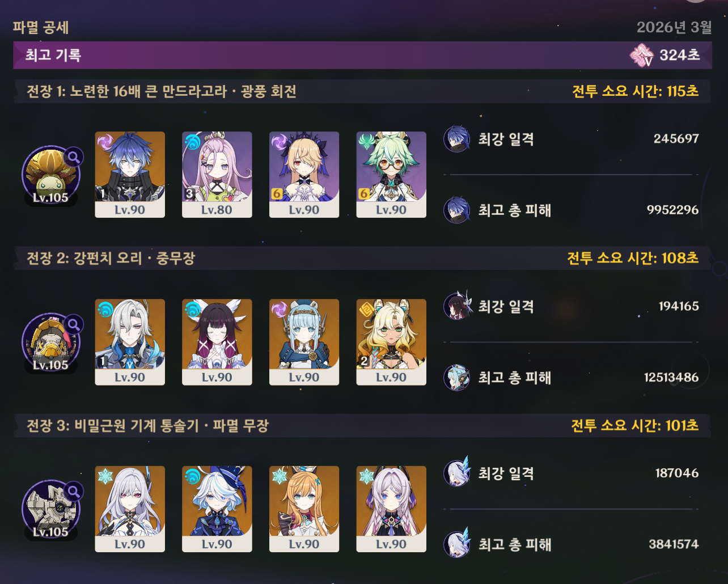The image size is (728, 584).
Task: Select the orange-haired cryo character in Stage 3
Action: pyautogui.click(x=304, y=509)
